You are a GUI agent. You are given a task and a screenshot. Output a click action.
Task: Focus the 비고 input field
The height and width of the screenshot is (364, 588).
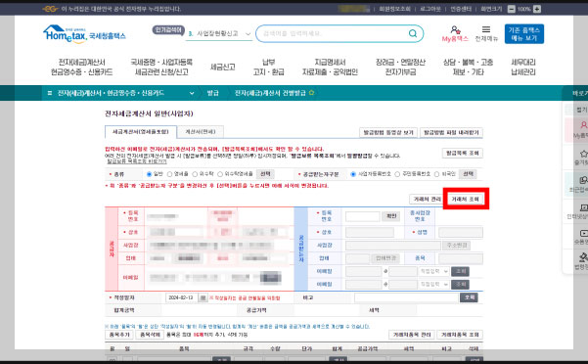pyautogui.click(x=406, y=297)
